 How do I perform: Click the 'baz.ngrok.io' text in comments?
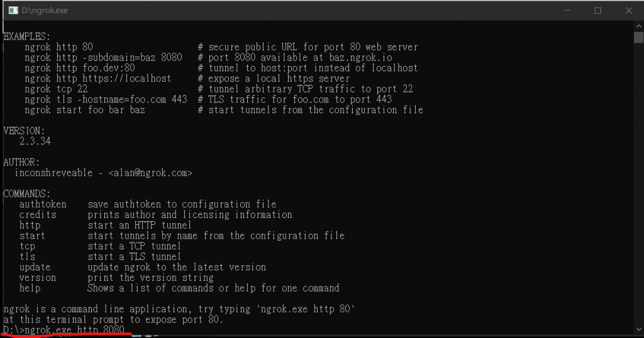(360, 57)
